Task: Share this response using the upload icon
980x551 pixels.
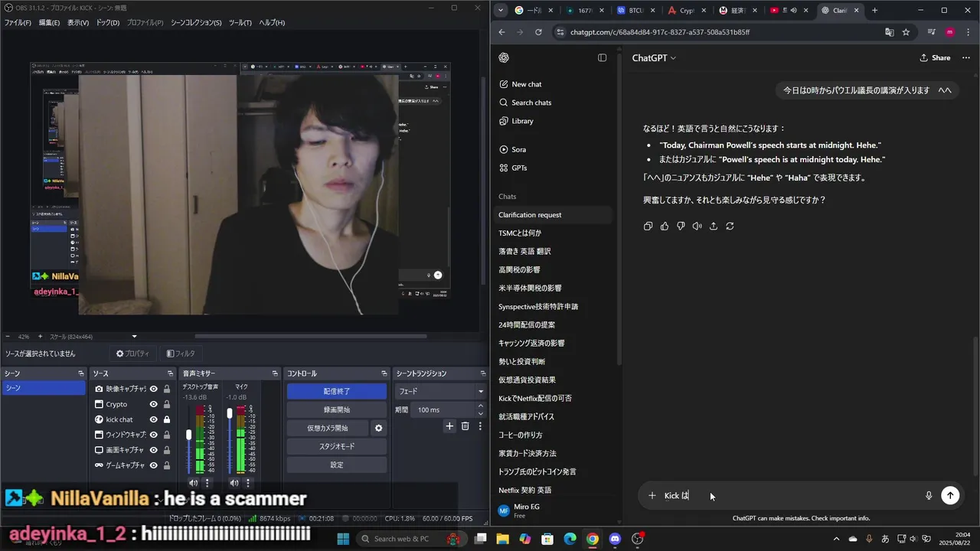Action: tap(714, 227)
